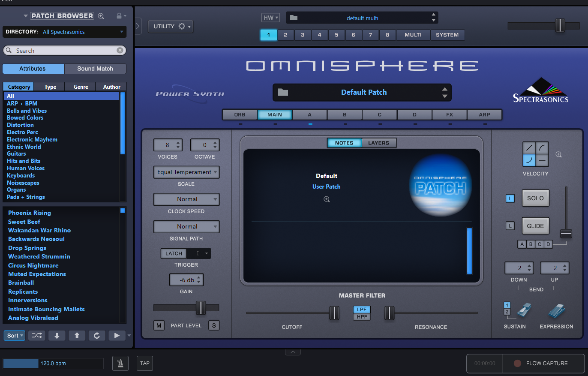Select the HPF master filter mode

[x=362, y=317]
